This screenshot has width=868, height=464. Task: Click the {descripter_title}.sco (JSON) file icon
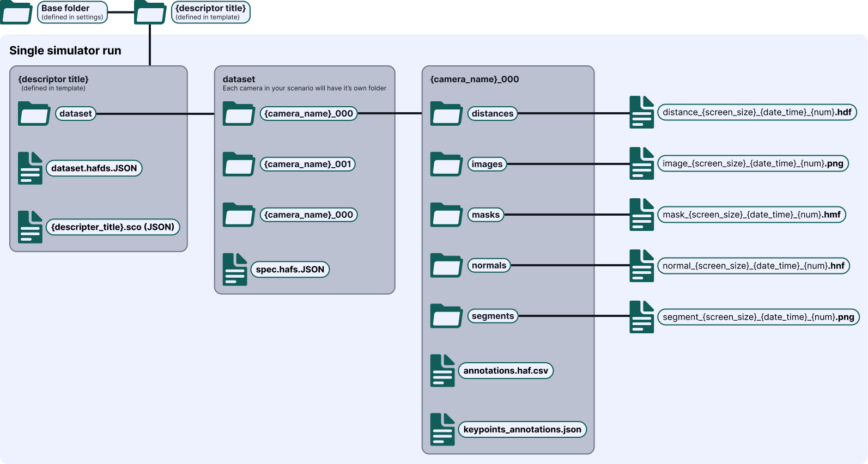pos(30,227)
